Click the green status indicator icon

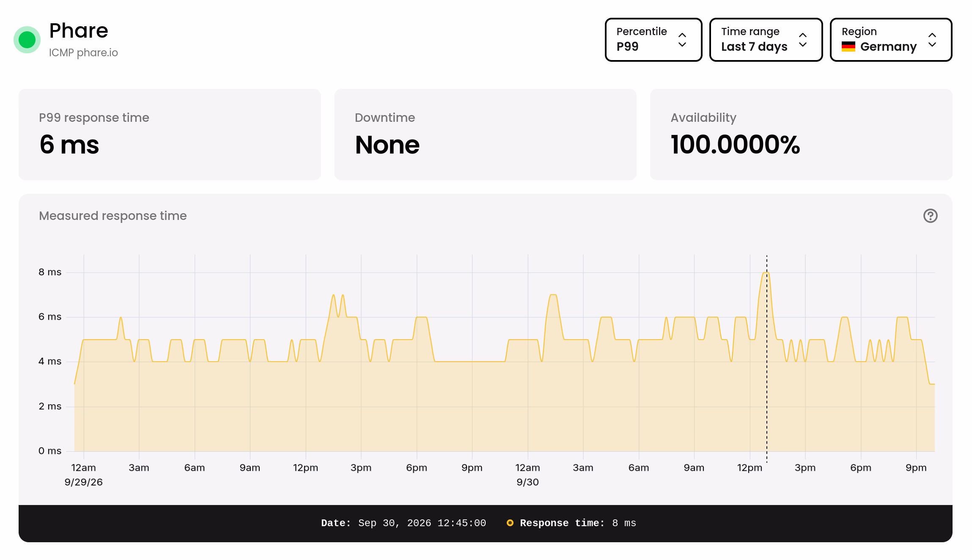(27, 40)
